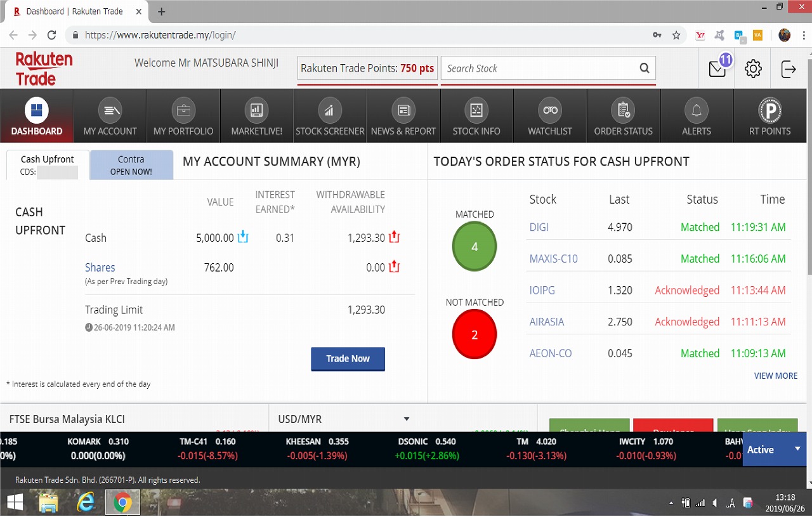This screenshot has width=812, height=517.
Task: Open the settings gear icon
Action: point(753,69)
